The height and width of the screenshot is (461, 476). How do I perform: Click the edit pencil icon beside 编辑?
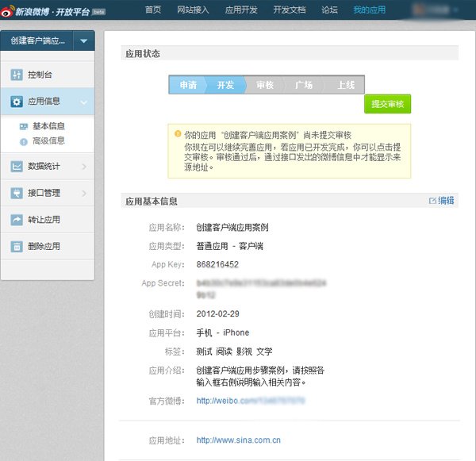432,201
